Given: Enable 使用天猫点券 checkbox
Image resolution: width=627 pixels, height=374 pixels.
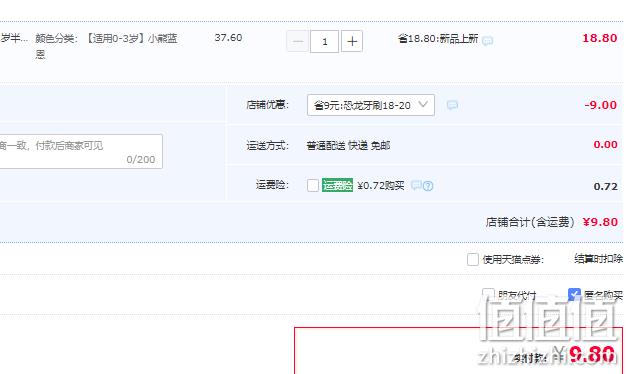Looking at the screenshot, I should (473, 259).
